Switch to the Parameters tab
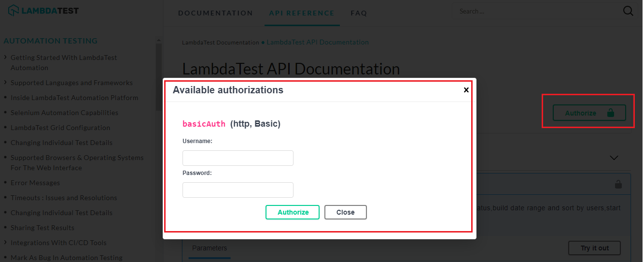 [210, 248]
